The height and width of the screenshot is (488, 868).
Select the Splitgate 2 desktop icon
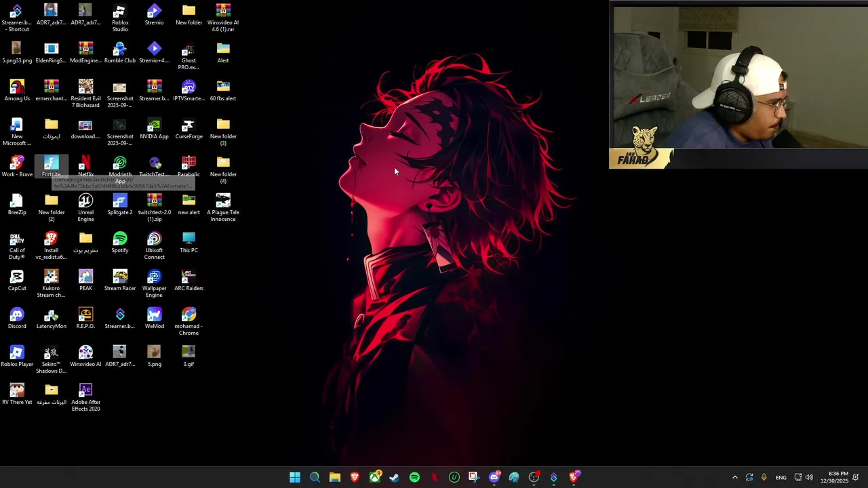click(120, 205)
